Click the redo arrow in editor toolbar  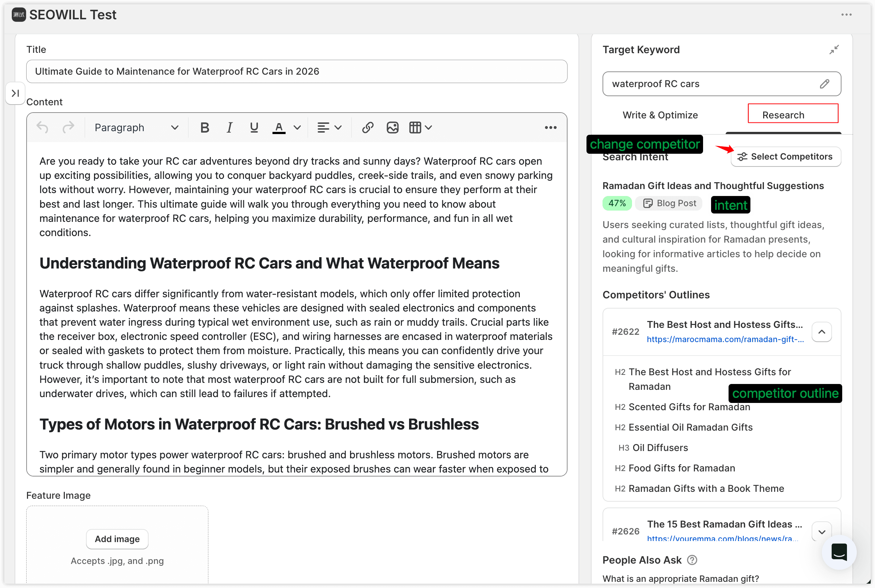pos(68,128)
